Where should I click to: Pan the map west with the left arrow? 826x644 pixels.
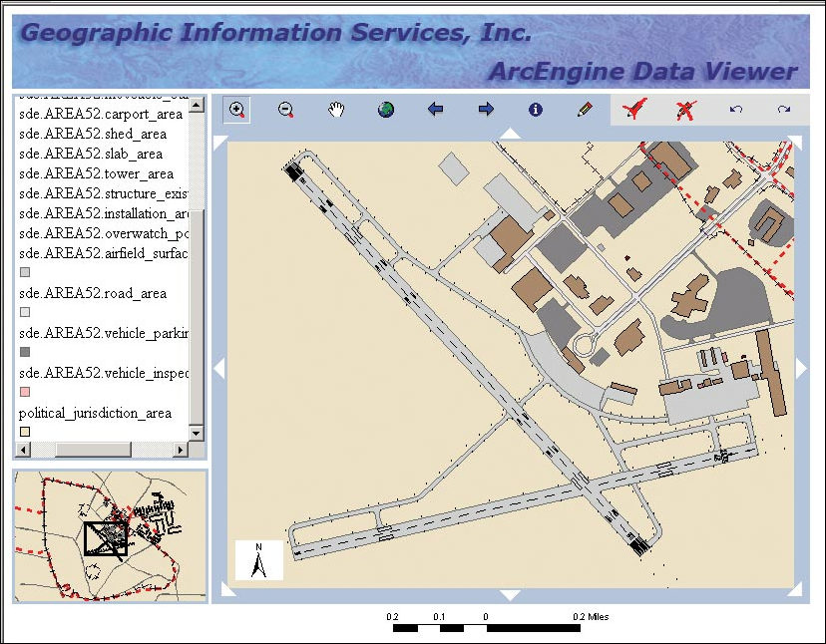(219, 368)
